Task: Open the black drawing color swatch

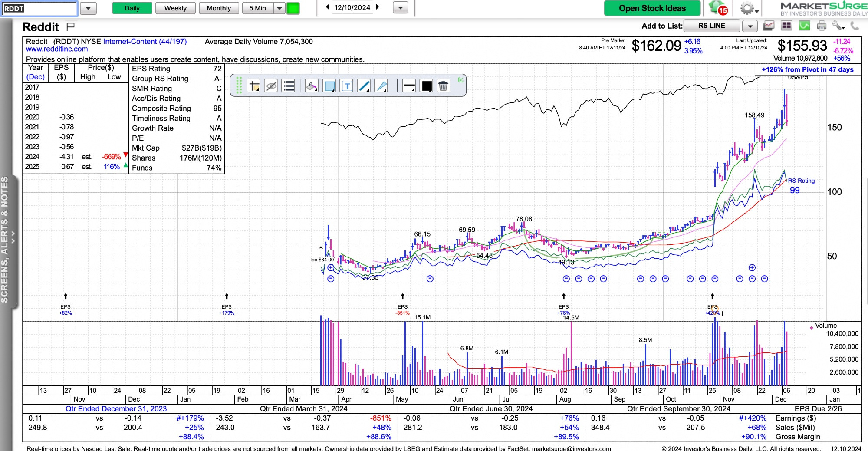Action: (426, 86)
